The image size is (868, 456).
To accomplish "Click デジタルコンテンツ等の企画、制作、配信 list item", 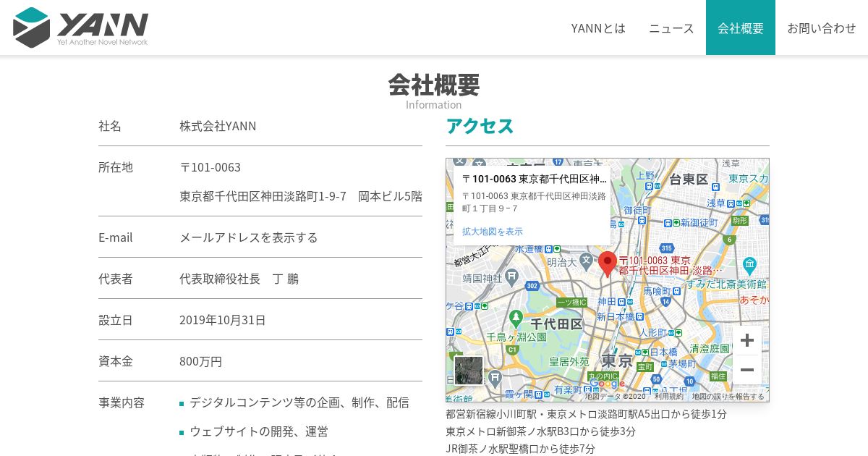I will [299, 402].
